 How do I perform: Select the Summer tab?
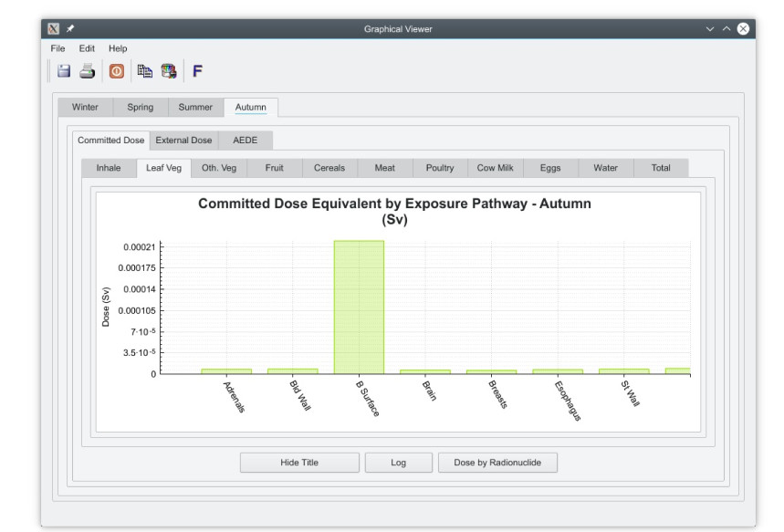195,107
